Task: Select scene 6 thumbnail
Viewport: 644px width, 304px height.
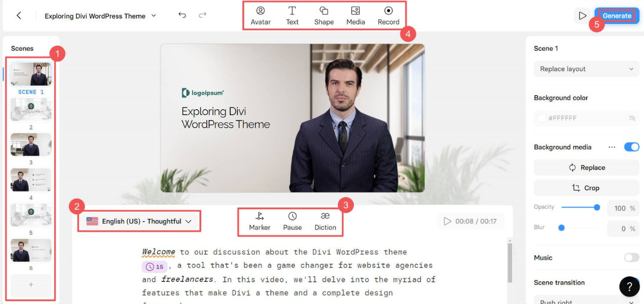Action: click(x=31, y=250)
